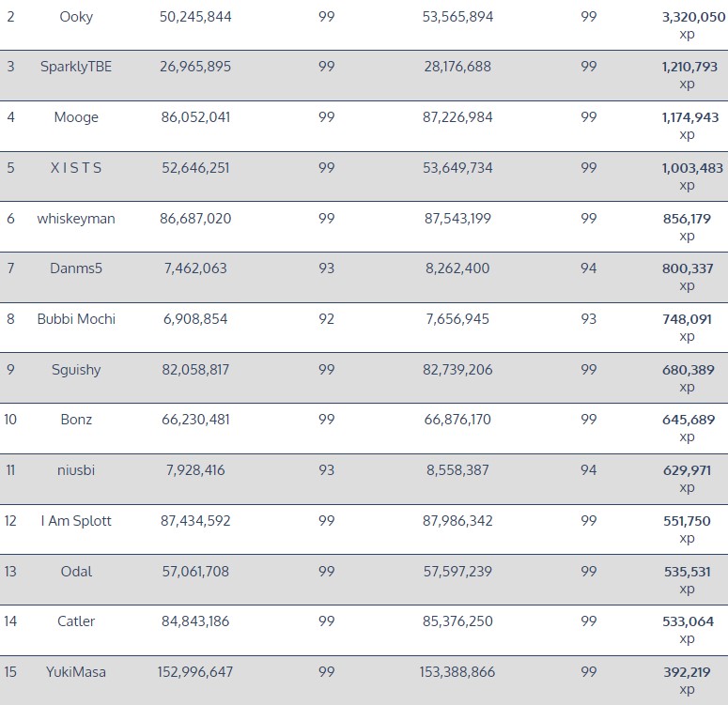Select player X I S T S
This screenshot has width=728, height=705.
pos(76,168)
